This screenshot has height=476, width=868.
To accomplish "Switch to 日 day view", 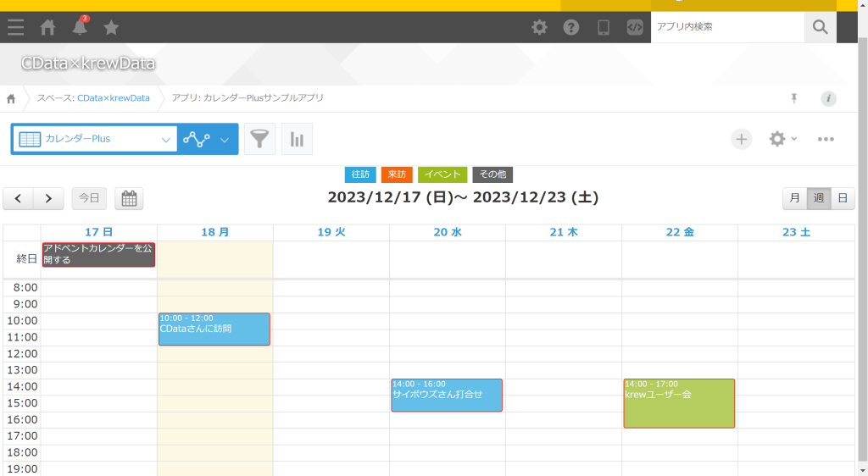I will (x=843, y=198).
